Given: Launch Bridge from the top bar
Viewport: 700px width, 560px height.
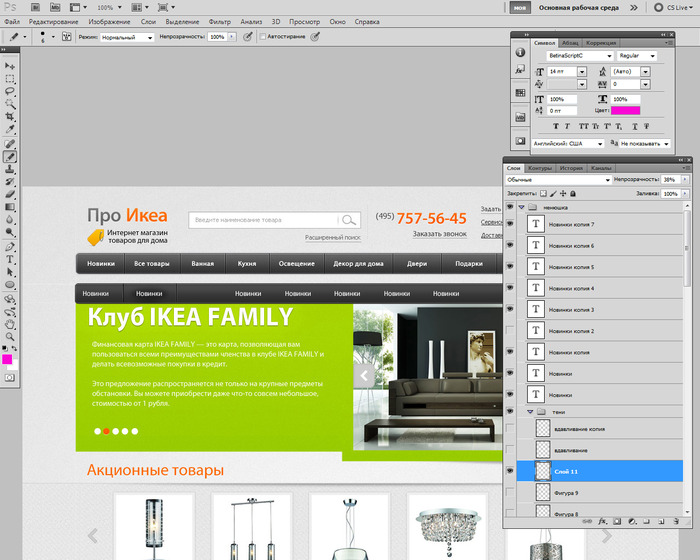Looking at the screenshot, I should (x=35, y=8).
